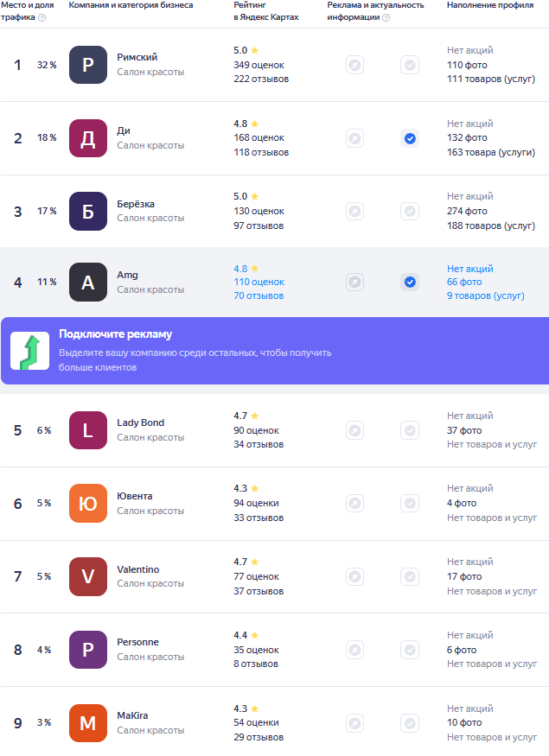Click grey verification icon in Lady Bond row
549x756 pixels.
pyautogui.click(x=410, y=430)
